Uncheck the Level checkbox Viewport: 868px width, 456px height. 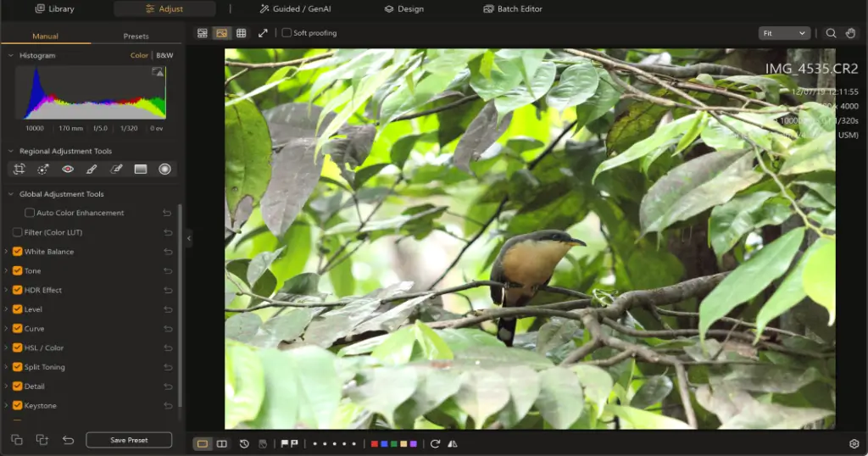[x=18, y=309]
